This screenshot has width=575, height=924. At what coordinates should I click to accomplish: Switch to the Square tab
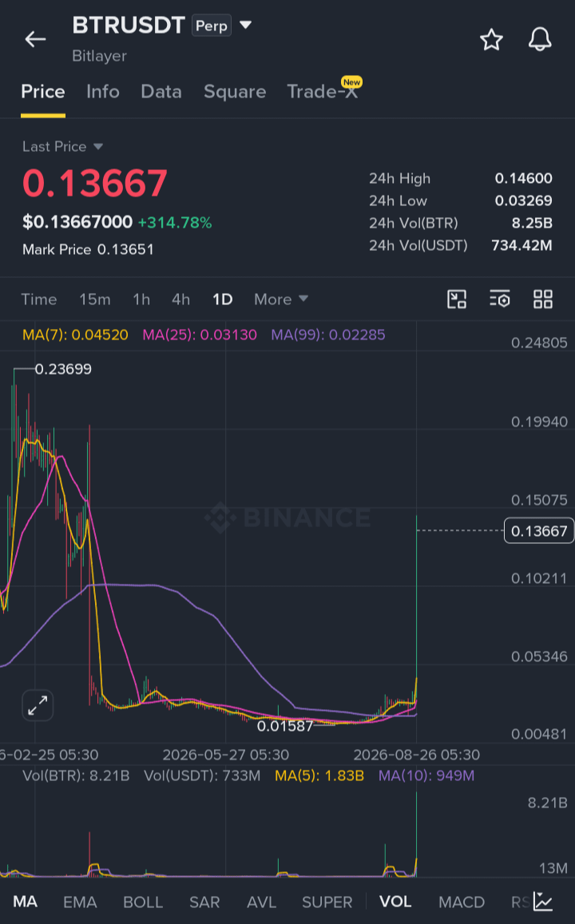235,92
